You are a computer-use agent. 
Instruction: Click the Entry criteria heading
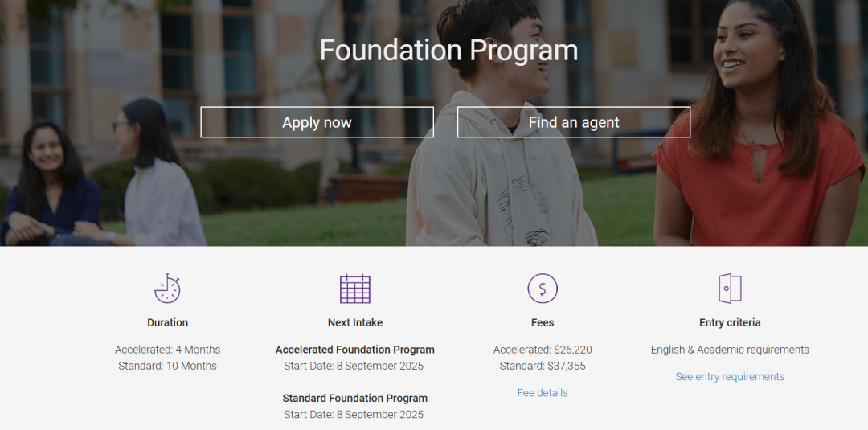click(x=730, y=322)
